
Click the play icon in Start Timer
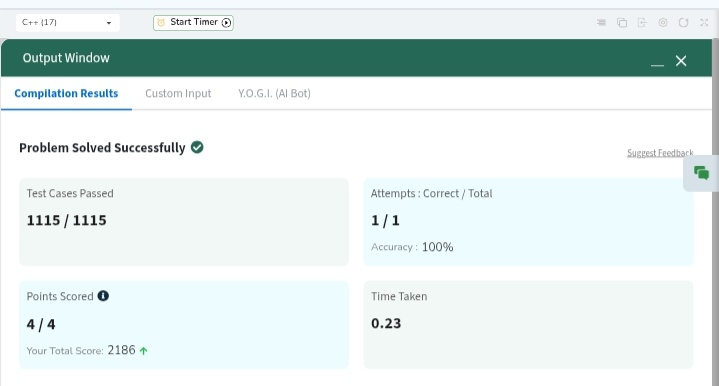coord(226,22)
